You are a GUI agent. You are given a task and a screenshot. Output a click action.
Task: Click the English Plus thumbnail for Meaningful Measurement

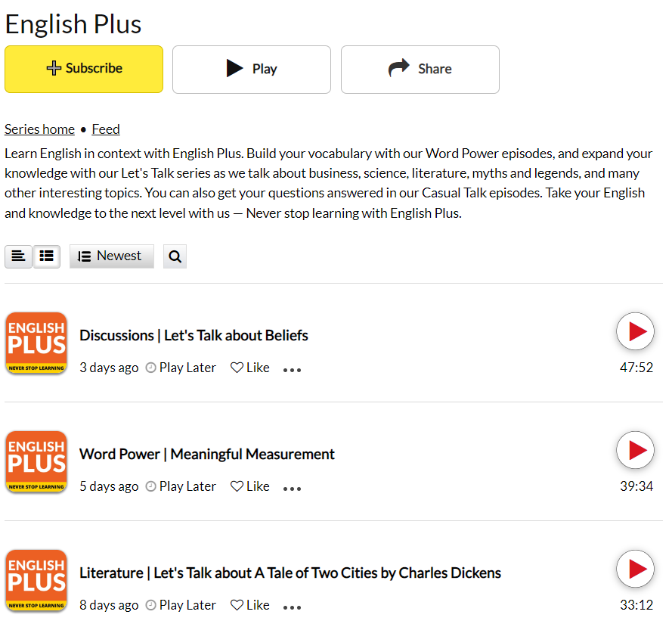point(36,462)
